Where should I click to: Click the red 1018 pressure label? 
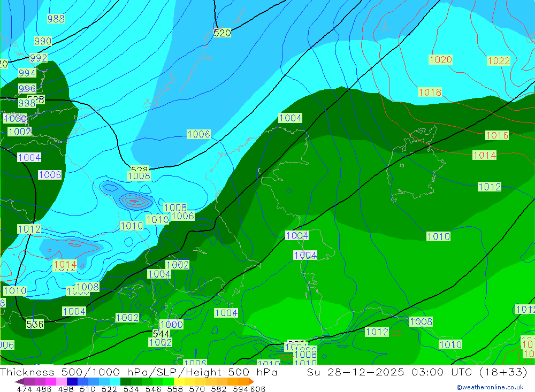[x=430, y=92]
